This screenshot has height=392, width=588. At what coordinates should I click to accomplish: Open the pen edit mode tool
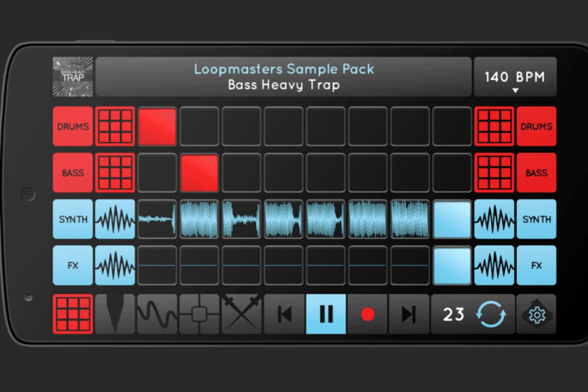pos(115,315)
